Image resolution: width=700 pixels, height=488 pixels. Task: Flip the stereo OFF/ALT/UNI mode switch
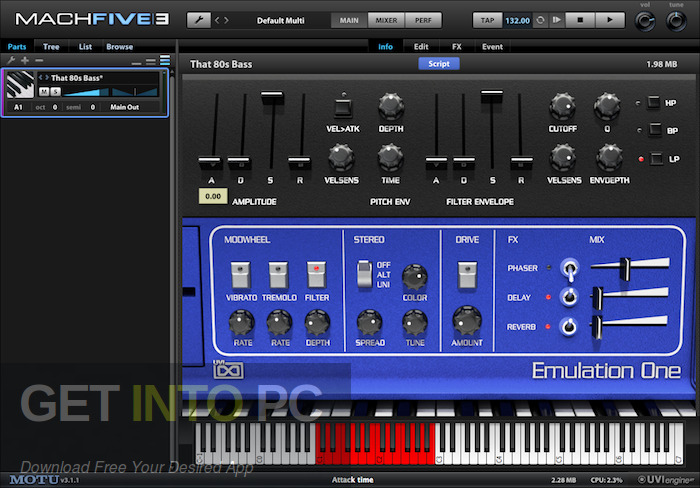click(364, 274)
